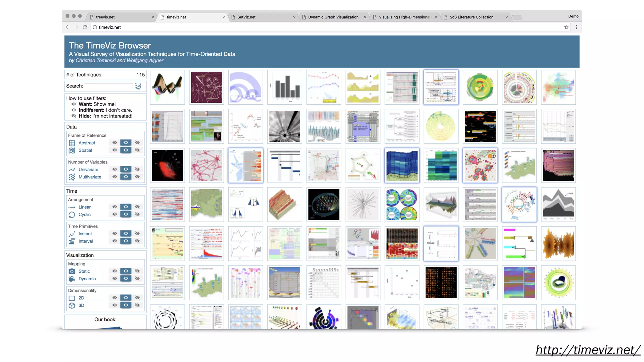This screenshot has height=362, width=644.
Task: Set Abstract filter to Hide
Action: (137, 143)
